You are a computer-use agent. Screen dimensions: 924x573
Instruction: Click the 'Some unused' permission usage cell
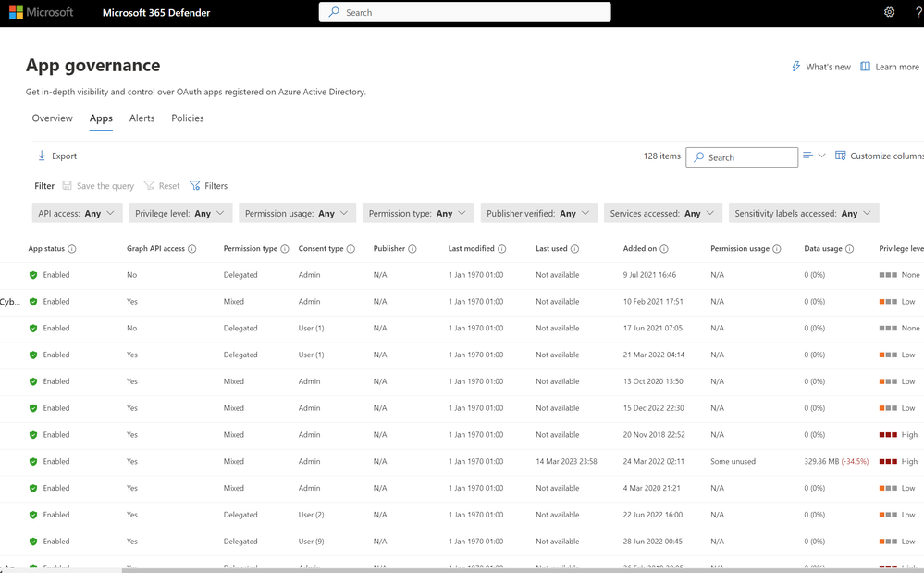pyautogui.click(x=733, y=462)
